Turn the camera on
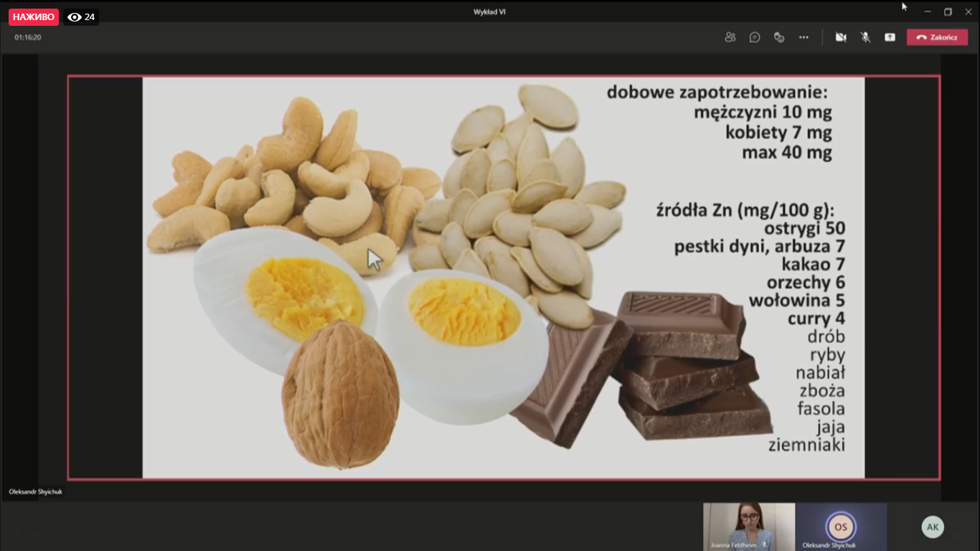This screenshot has width=980, height=551. pos(841,37)
